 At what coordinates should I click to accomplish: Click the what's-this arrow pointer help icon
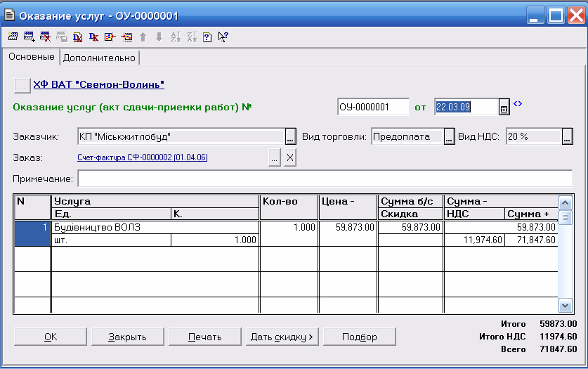(223, 37)
